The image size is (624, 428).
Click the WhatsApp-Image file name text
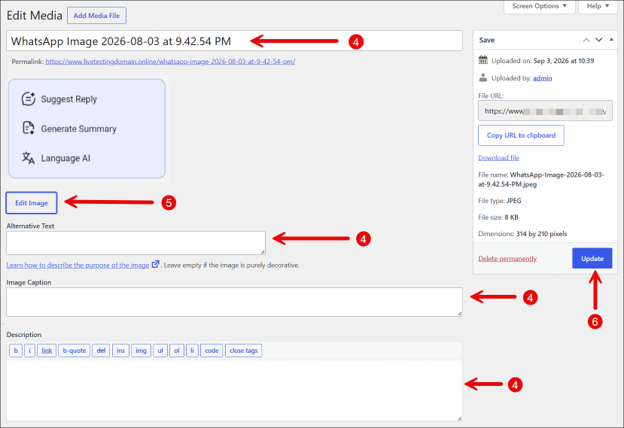[x=541, y=180]
